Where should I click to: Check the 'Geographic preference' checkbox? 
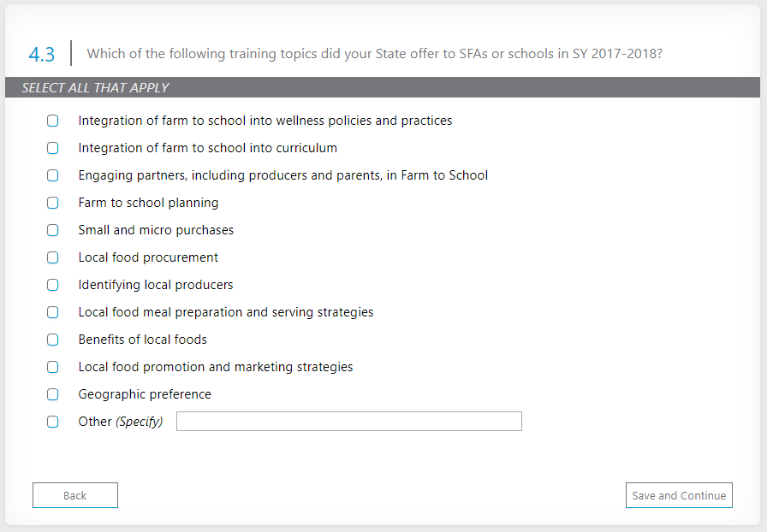[x=53, y=394]
